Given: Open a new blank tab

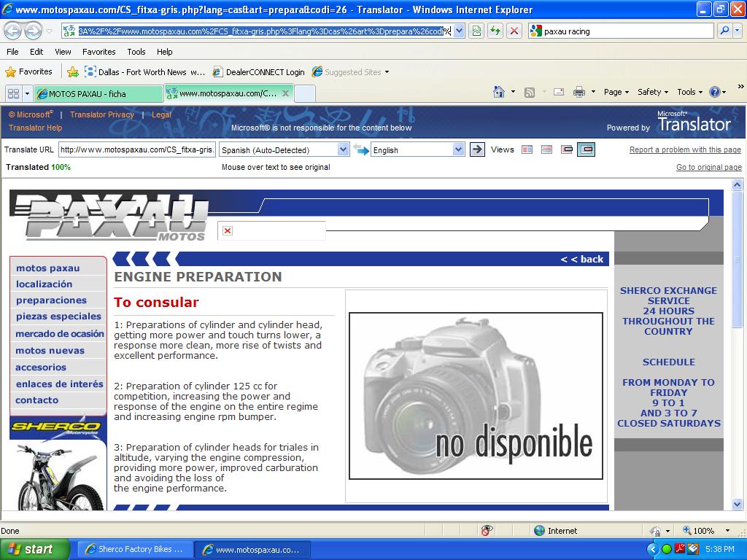Looking at the screenshot, I should click(x=304, y=94).
